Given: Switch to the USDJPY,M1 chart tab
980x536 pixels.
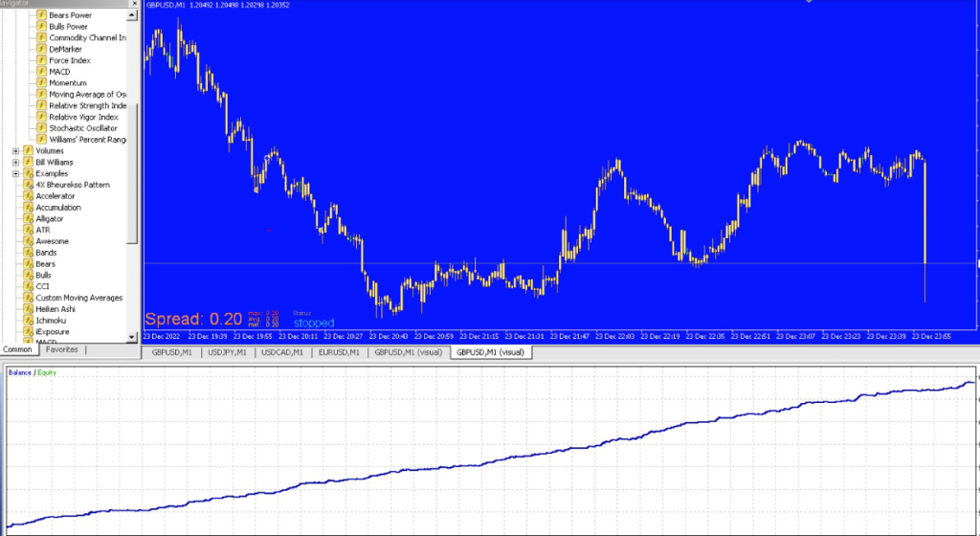Looking at the screenshot, I should pos(227,352).
